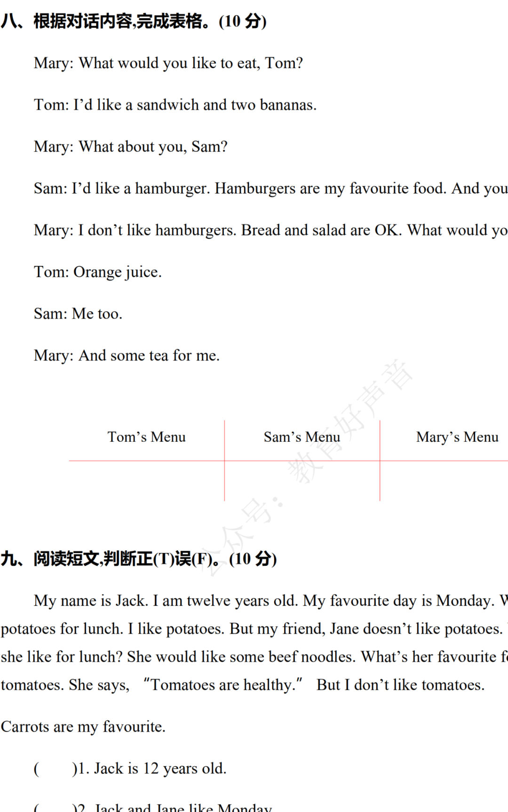
Task: Click line 'Tom: I'd like a sandwich and two bananas.'
Action: pyautogui.click(x=175, y=105)
